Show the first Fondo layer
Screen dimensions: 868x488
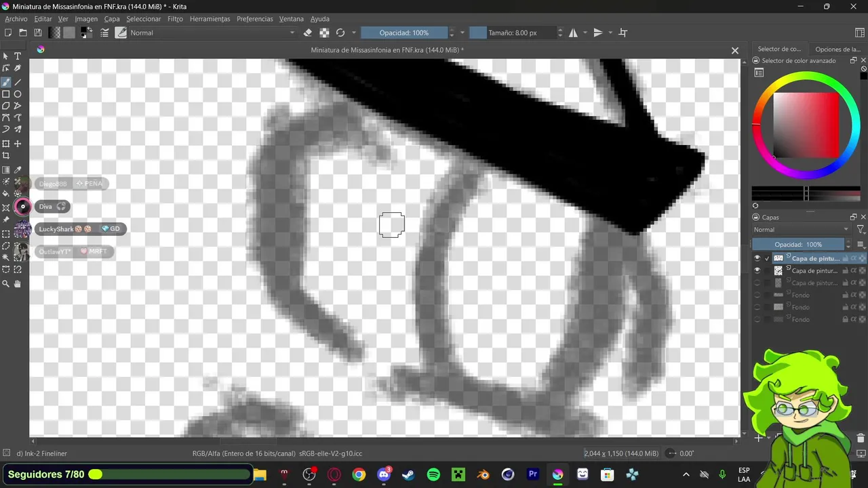pyautogui.click(x=757, y=295)
